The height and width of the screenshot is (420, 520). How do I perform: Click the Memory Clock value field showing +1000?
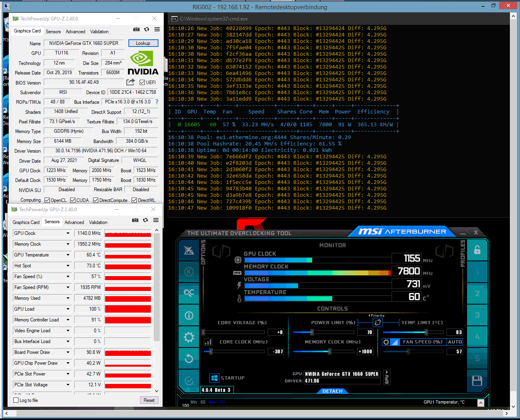coord(365,351)
